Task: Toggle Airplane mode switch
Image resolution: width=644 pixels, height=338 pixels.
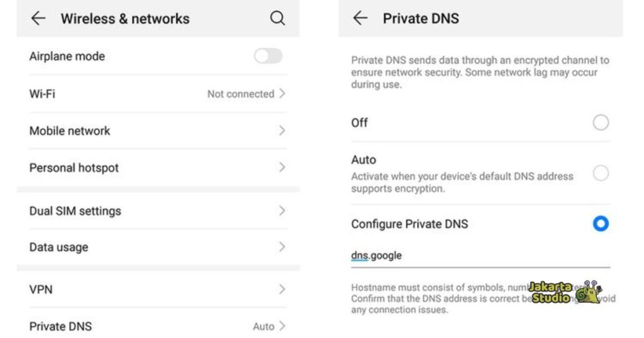Action: click(x=268, y=57)
